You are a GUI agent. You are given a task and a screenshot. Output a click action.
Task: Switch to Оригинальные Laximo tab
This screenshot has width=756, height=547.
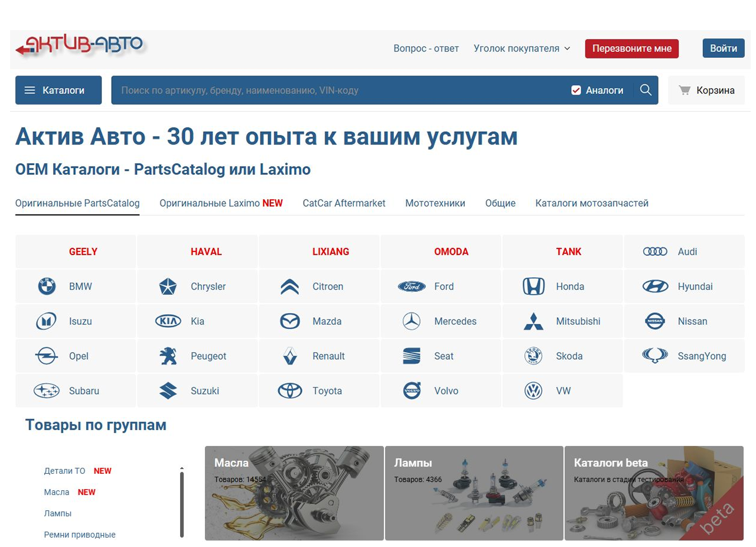[221, 203]
